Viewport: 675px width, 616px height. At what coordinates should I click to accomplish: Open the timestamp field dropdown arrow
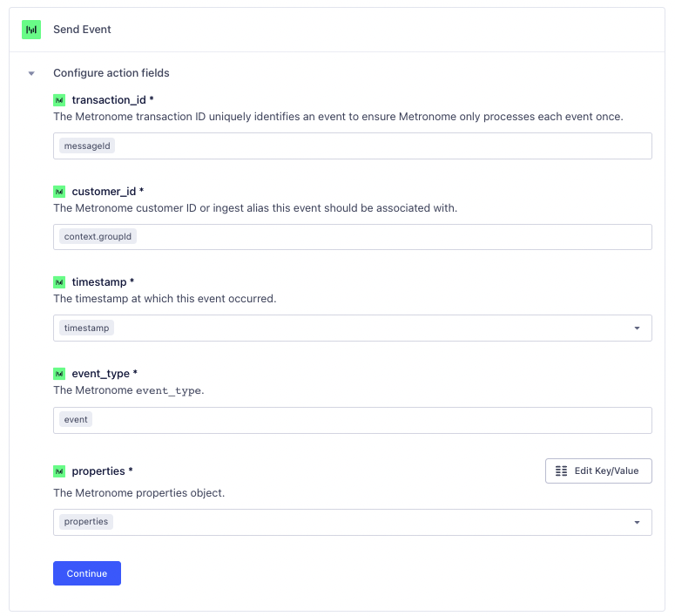pos(637,328)
